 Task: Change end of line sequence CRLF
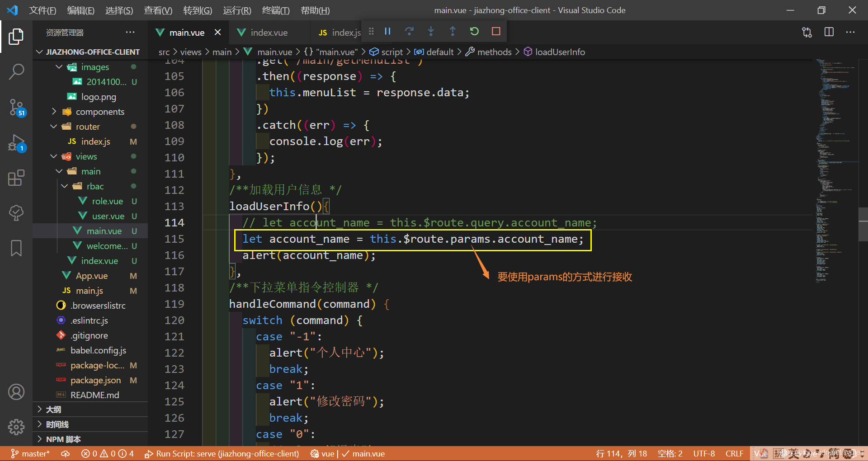pyautogui.click(x=734, y=453)
